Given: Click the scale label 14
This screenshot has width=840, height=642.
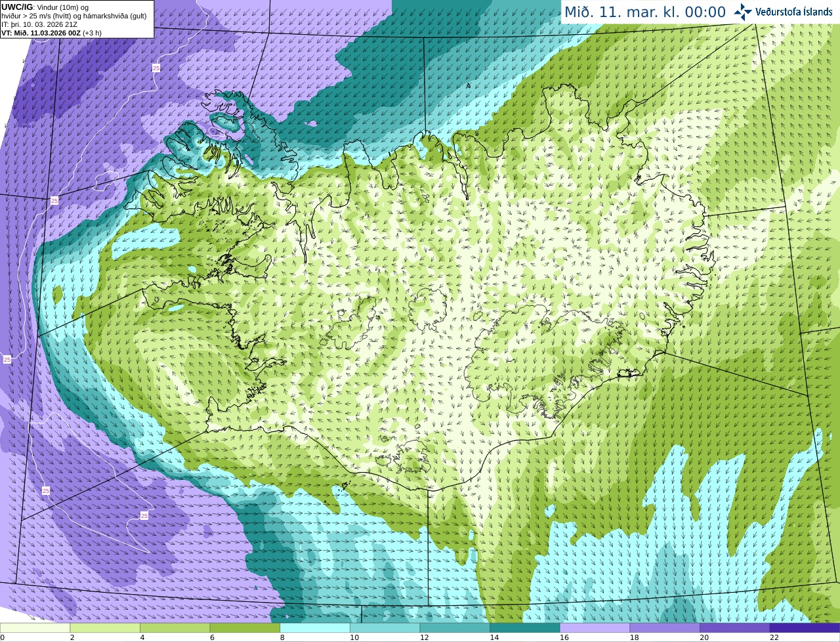Looking at the screenshot, I should [494, 637].
